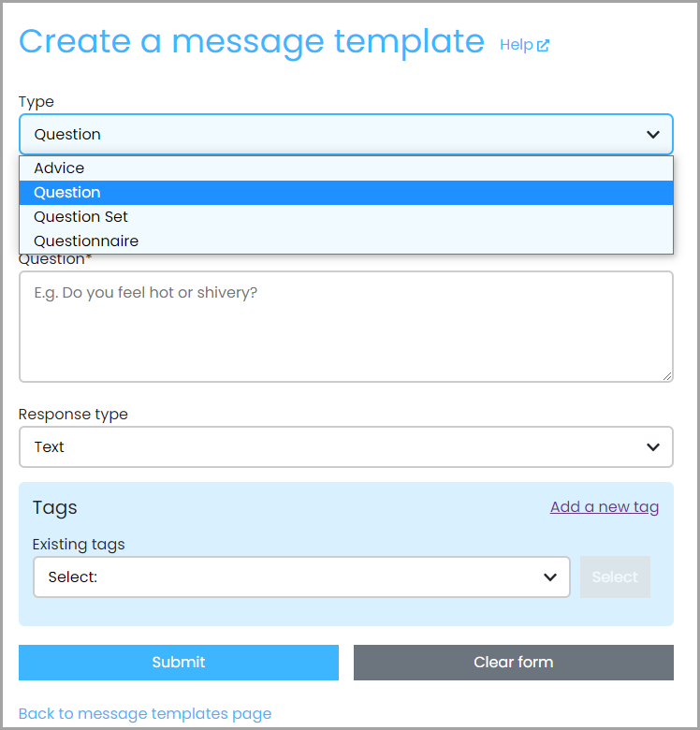Choose Questionnaire from the Type options
The height and width of the screenshot is (730, 700).
click(346, 241)
